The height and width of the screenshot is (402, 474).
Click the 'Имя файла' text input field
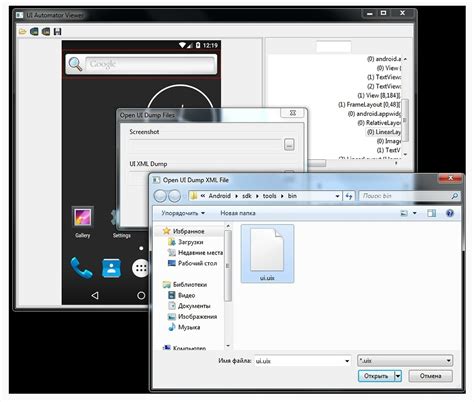298,361
